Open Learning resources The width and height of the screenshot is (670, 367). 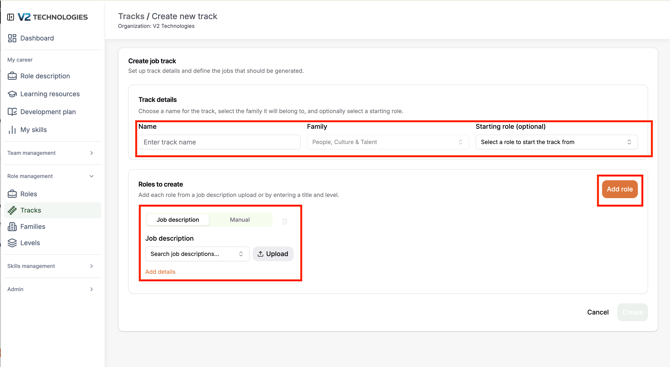(53, 94)
